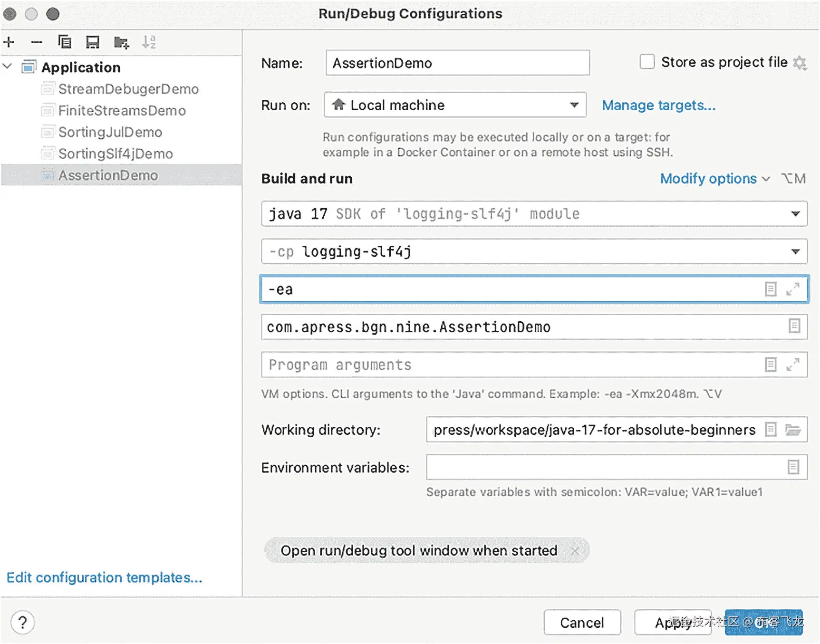Open the java 17 SDK dropdown
The image size is (820, 644).
click(x=795, y=214)
